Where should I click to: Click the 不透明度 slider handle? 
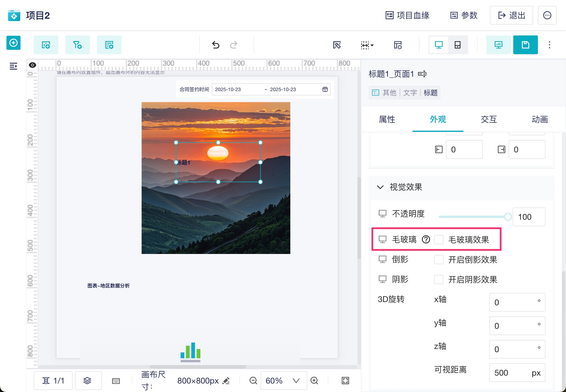tap(508, 217)
